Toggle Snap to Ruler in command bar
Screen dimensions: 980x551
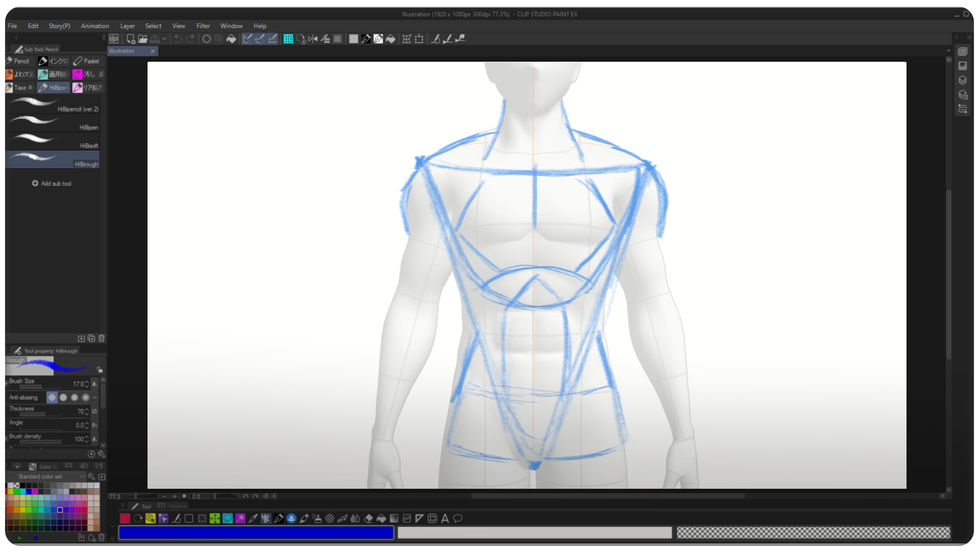pyautogui.click(x=247, y=39)
